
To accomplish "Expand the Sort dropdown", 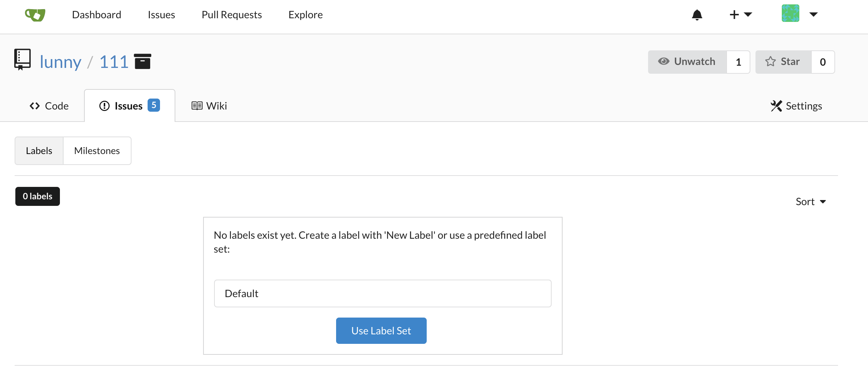I will [x=811, y=201].
